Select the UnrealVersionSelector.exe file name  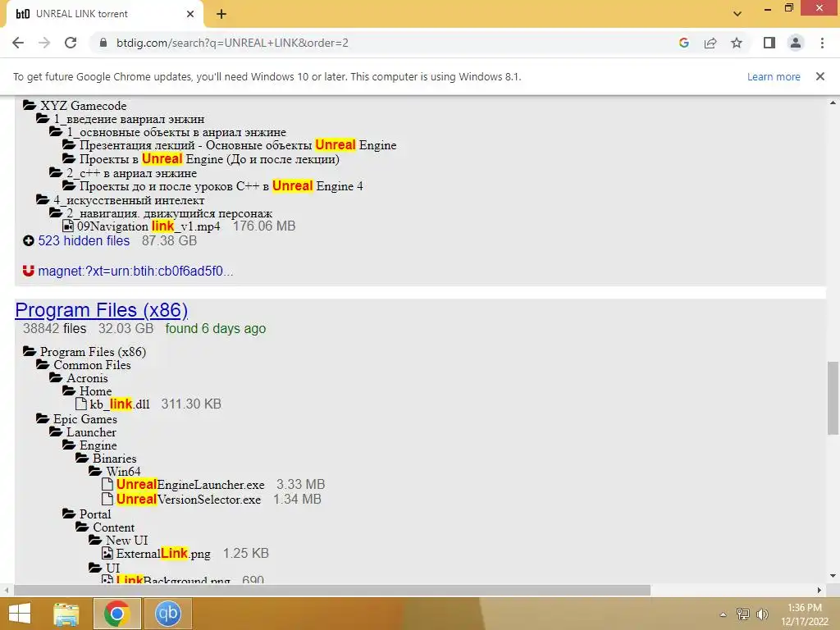[189, 500]
